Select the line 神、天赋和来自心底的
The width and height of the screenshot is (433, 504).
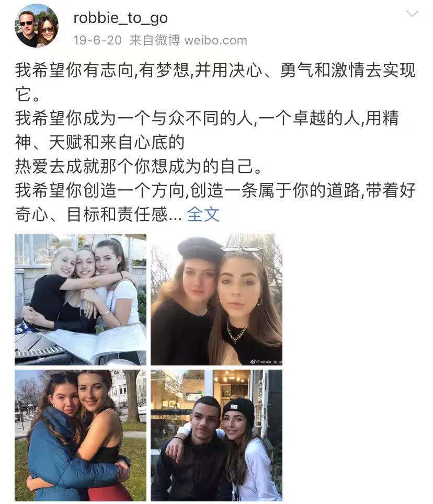point(100,142)
